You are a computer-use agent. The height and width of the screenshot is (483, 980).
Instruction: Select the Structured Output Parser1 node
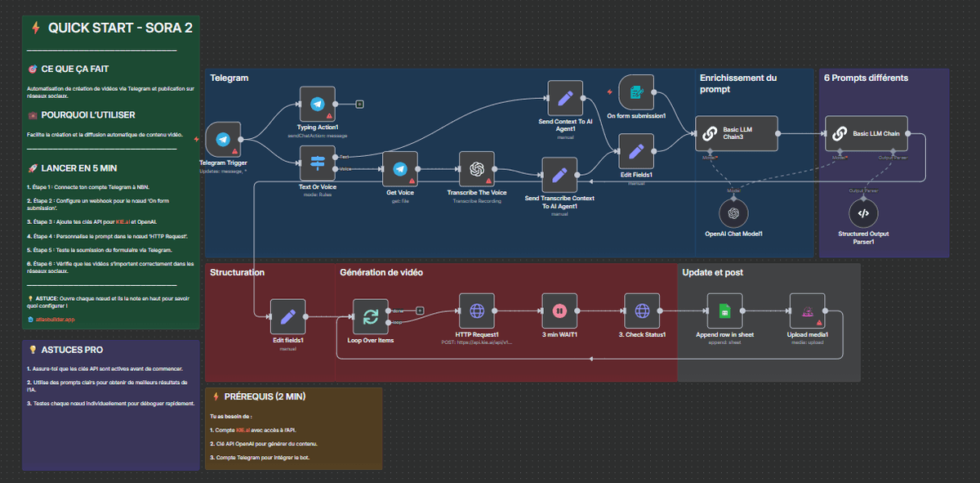coord(863,213)
